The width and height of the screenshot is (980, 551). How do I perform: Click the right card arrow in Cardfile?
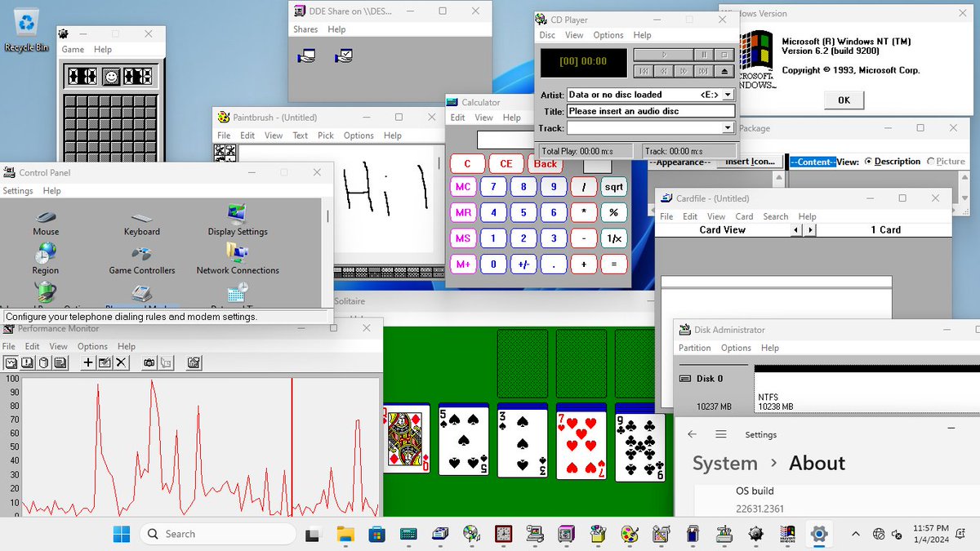click(x=809, y=230)
